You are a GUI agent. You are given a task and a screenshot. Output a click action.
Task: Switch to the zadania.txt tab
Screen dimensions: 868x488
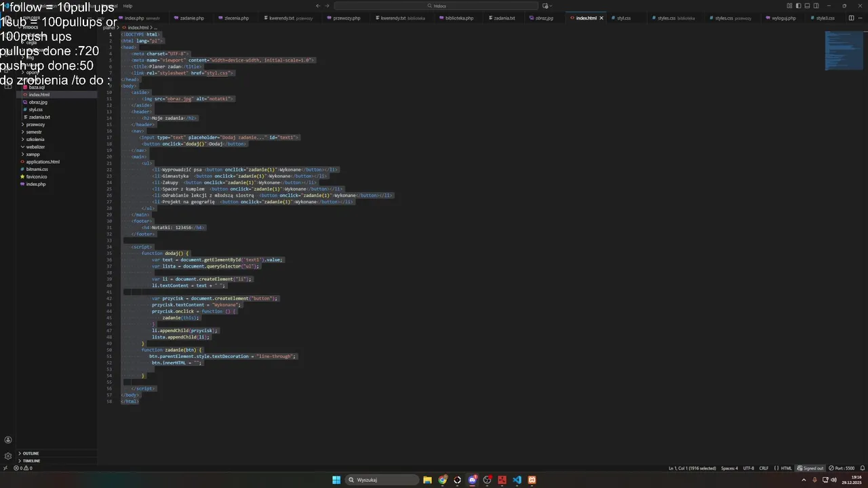tap(504, 18)
